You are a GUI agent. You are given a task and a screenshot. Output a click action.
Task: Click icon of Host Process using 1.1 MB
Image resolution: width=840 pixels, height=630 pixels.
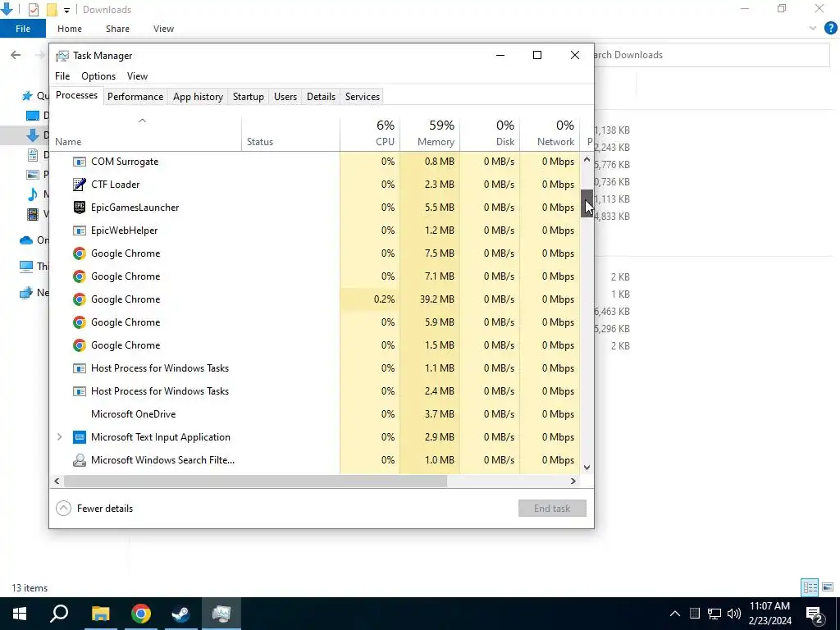click(x=80, y=368)
